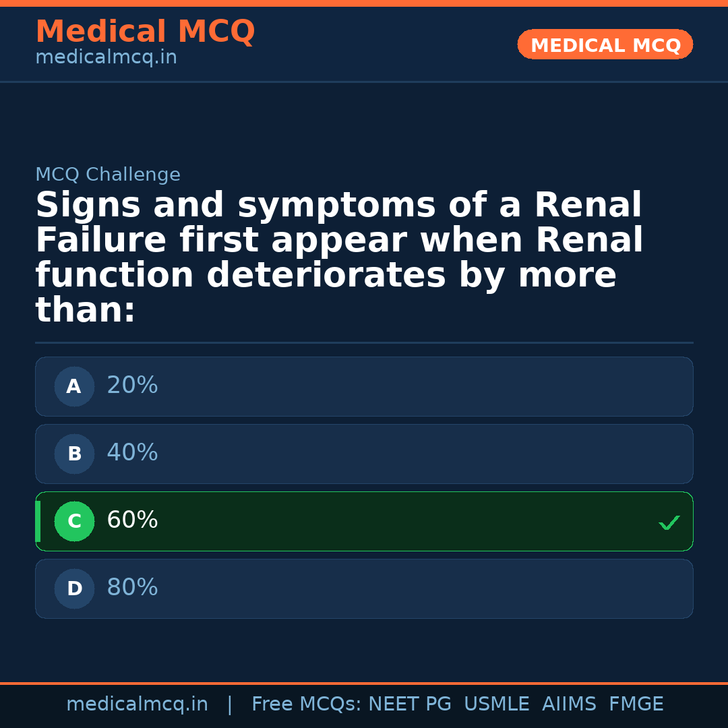This screenshot has width=728, height=728.
Task: Click the green left edge bar of option C
Action: click(x=37, y=521)
